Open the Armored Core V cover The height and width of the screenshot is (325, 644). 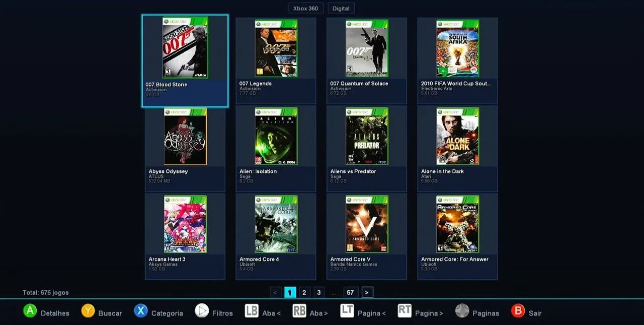(x=367, y=224)
